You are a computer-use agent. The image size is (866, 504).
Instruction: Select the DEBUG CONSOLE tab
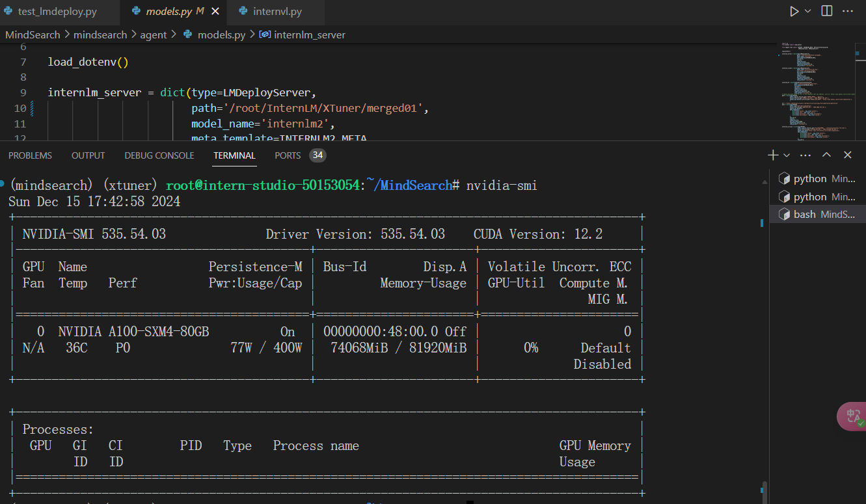click(x=159, y=155)
